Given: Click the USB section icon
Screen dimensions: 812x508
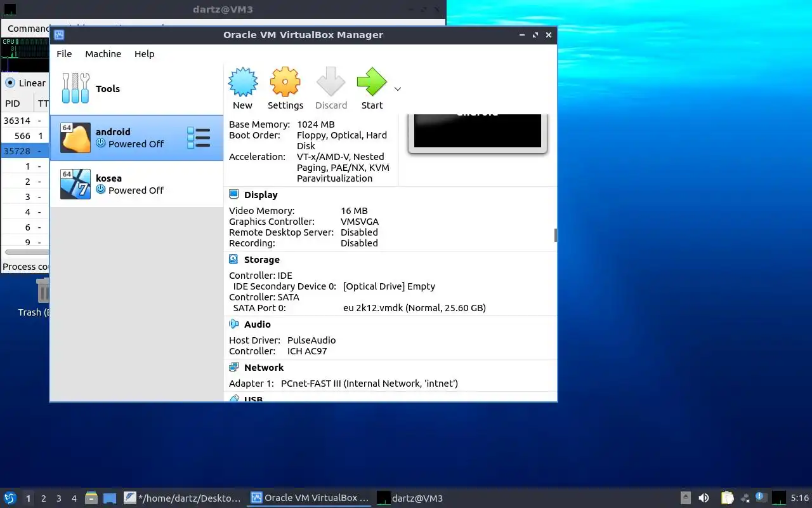Looking at the screenshot, I should click(x=234, y=398).
